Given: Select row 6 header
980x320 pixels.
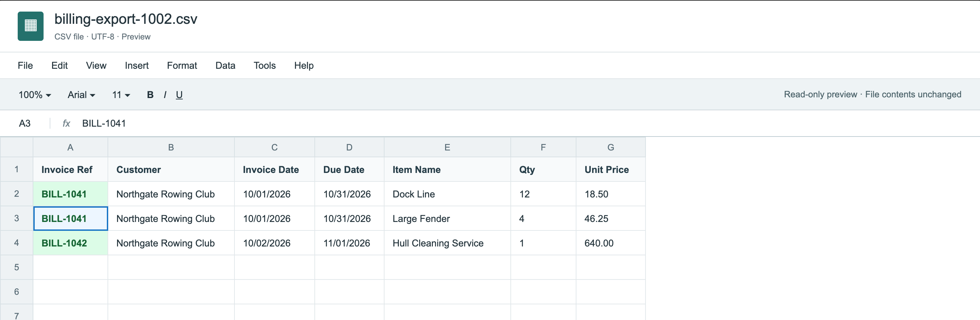Looking at the screenshot, I should (x=16, y=292).
